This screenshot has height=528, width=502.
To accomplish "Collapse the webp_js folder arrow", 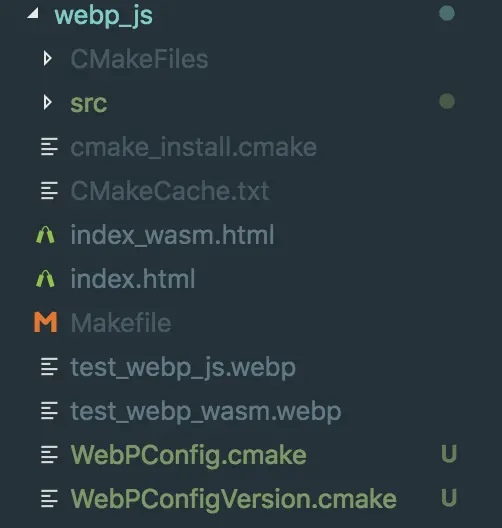I will point(33,13).
